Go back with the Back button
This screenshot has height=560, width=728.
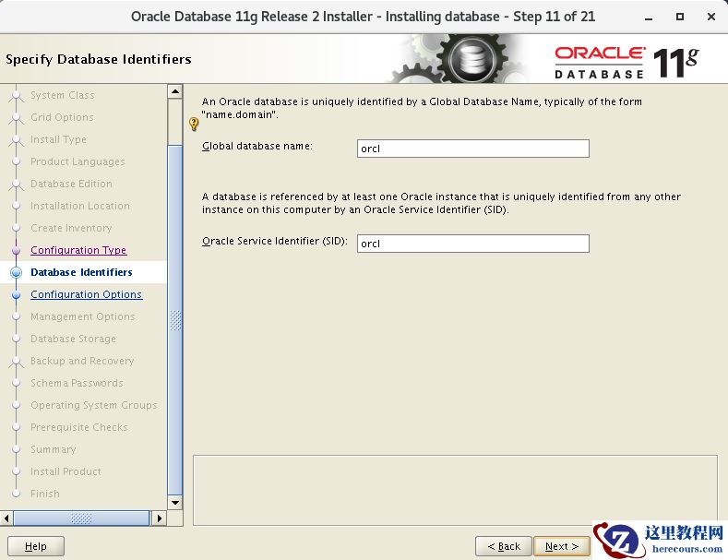[x=504, y=546]
